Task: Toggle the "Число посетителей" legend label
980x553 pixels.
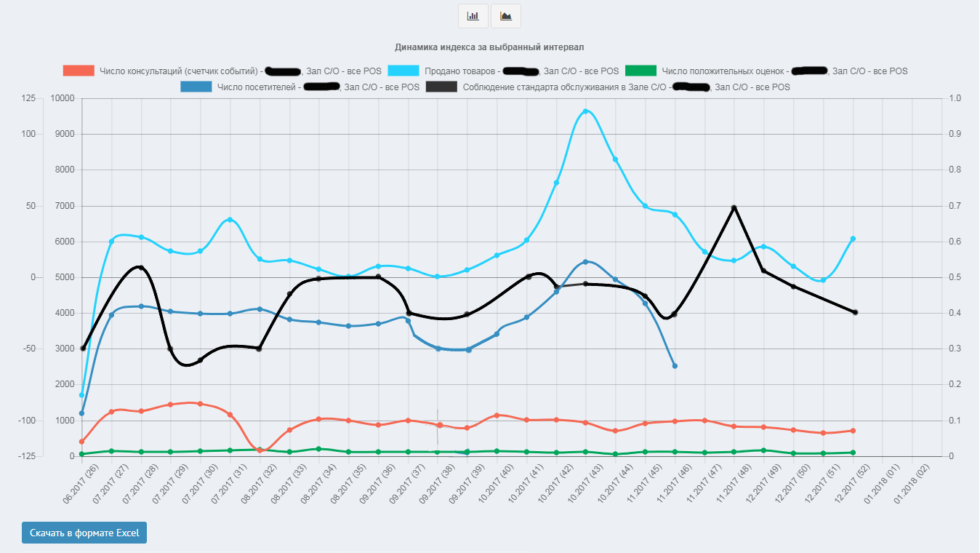Action: point(257,87)
